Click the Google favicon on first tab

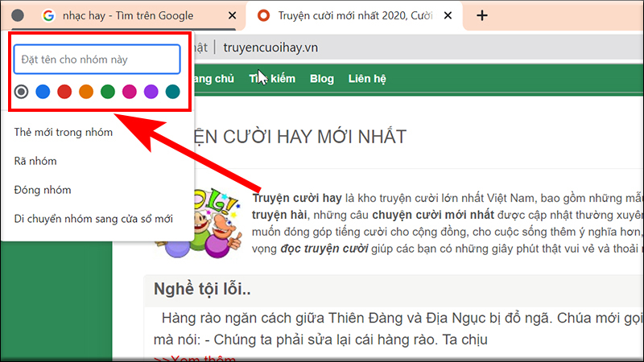click(48, 15)
